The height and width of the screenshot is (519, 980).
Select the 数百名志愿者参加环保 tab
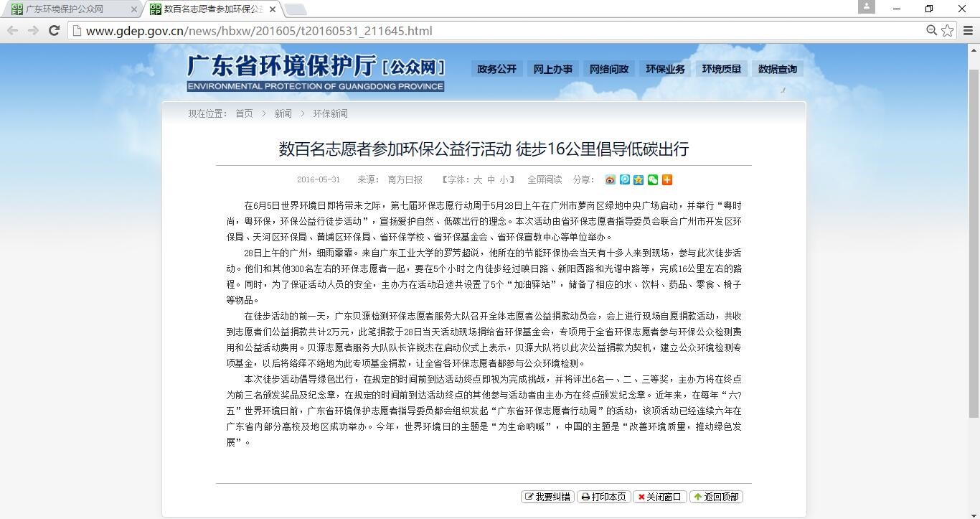click(x=212, y=9)
